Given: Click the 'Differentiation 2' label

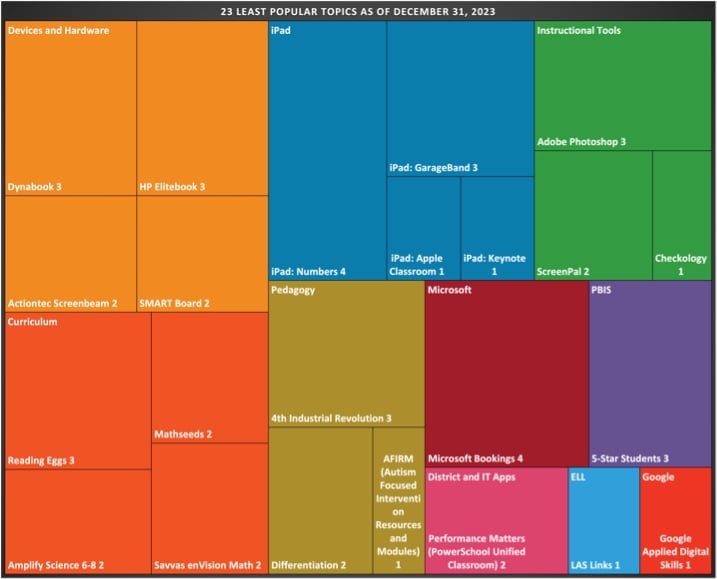Looking at the screenshot, I should 308,565.
